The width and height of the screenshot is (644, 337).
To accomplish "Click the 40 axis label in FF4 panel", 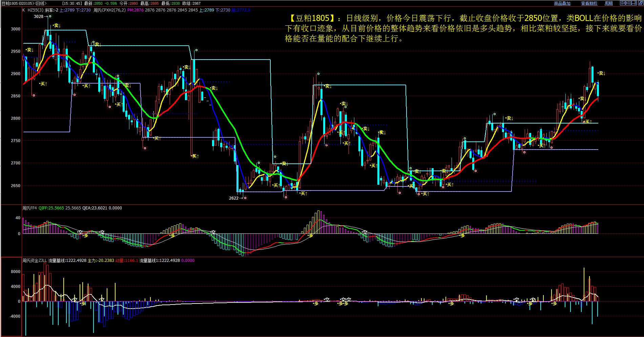I will pos(18,218).
